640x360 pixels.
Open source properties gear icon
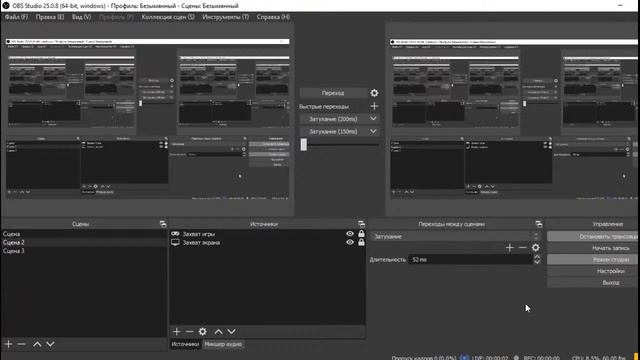coord(202,331)
